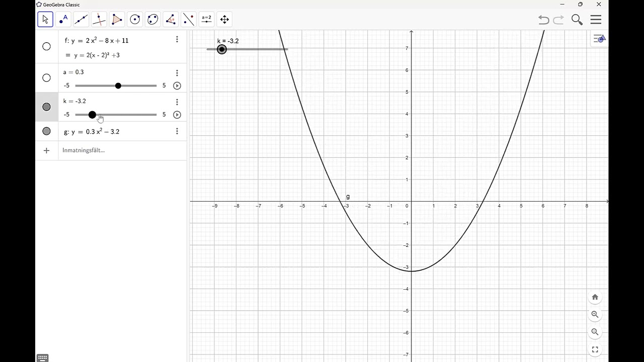
Task: Select the Angle tool
Action: click(x=171, y=20)
